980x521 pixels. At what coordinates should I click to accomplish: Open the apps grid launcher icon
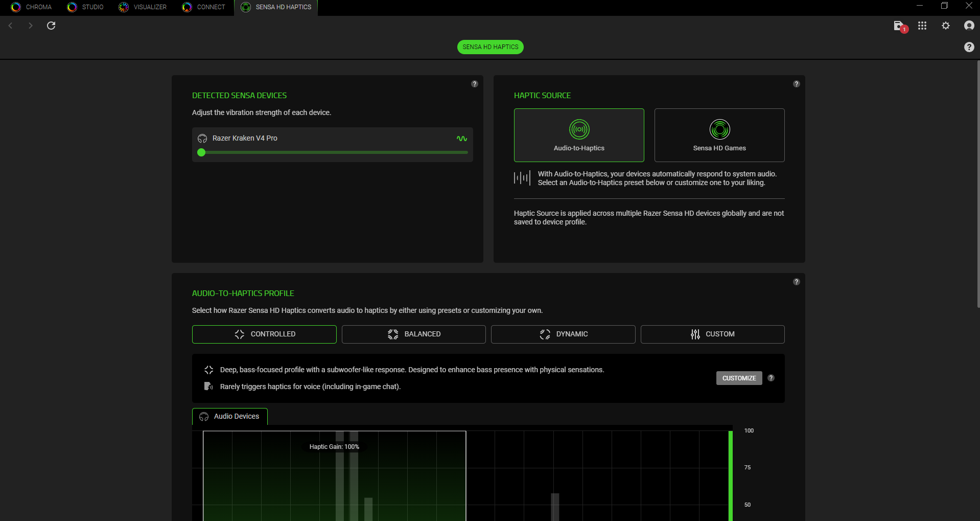click(x=922, y=26)
